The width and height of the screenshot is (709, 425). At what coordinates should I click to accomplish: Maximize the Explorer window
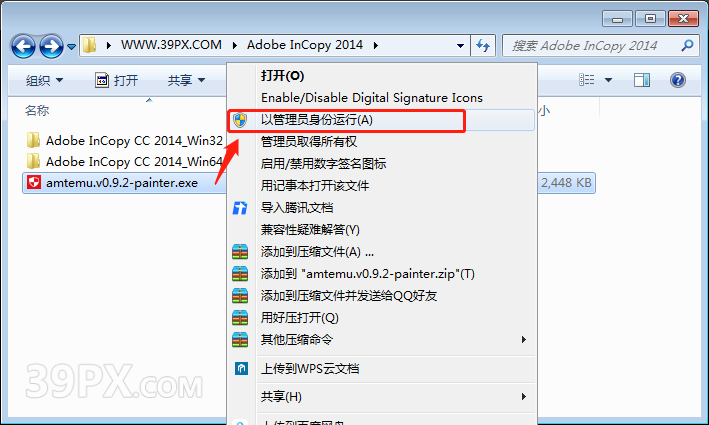[650, 19]
